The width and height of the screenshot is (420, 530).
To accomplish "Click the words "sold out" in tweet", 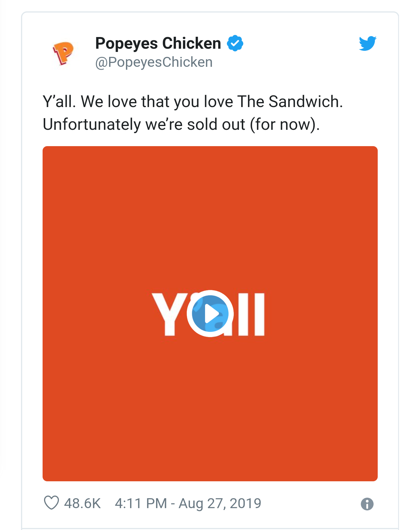I will point(216,125).
